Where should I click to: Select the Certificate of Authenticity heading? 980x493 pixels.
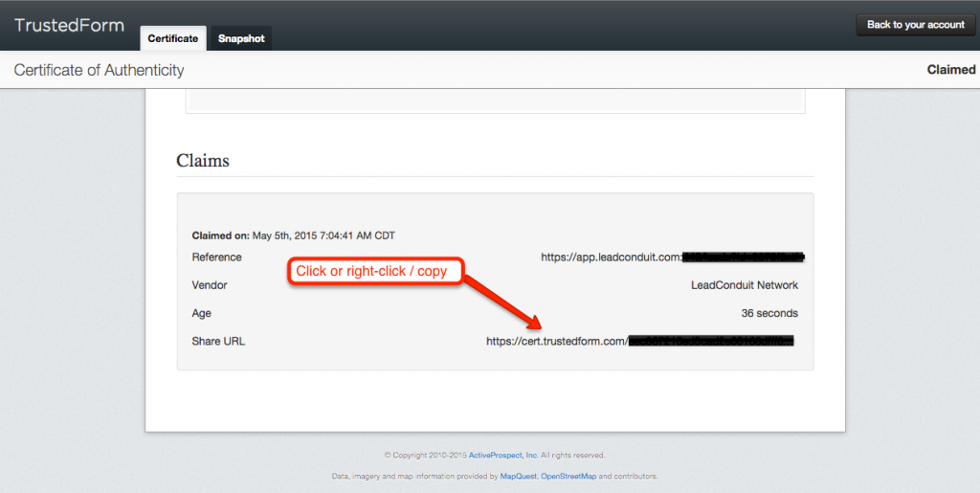[x=99, y=70]
